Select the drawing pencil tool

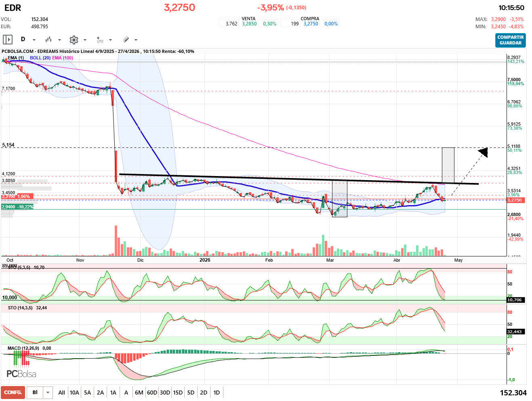[126, 40]
